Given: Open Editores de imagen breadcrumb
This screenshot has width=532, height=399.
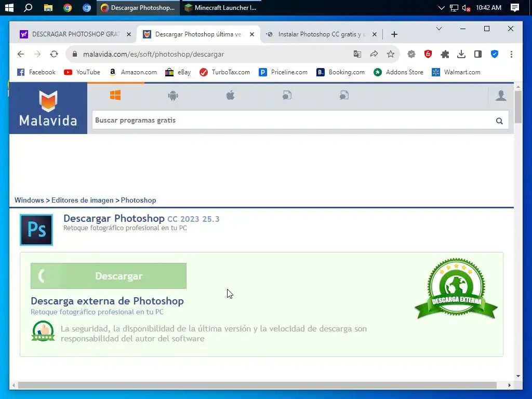Looking at the screenshot, I should [x=83, y=200].
